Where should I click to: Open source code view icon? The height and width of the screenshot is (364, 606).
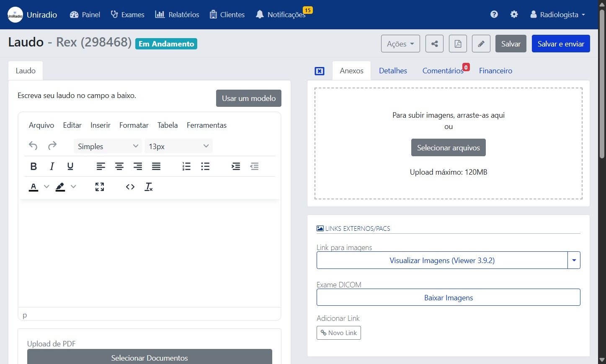click(130, 187)
